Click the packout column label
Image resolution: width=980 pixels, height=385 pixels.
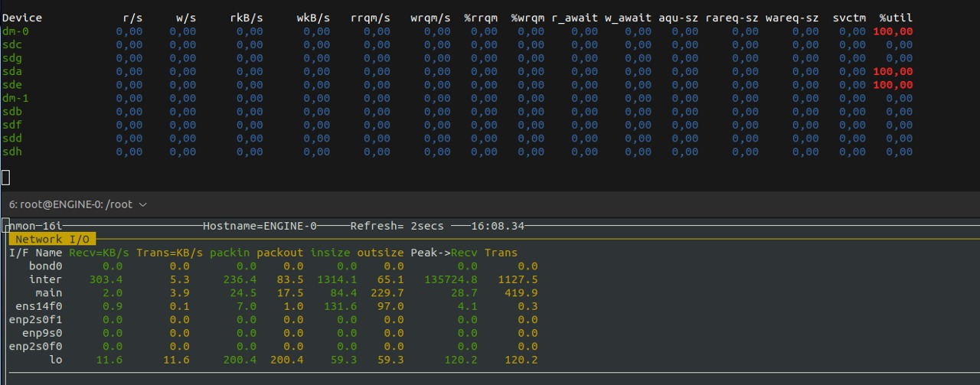pyautogui.click(x=280, y=253)
